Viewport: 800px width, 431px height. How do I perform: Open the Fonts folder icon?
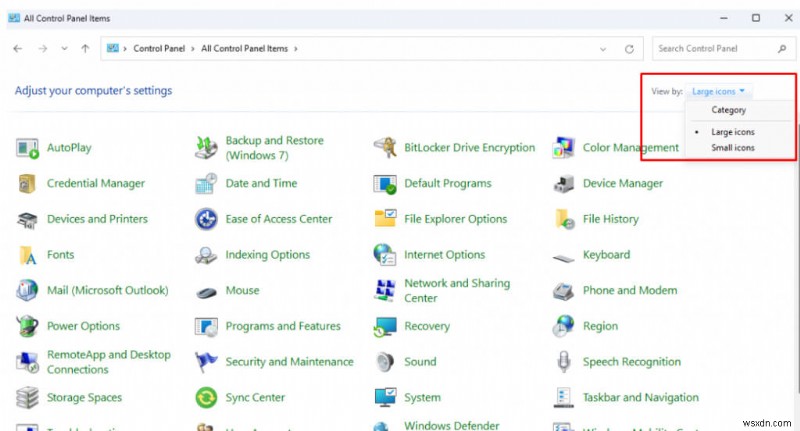pyautogui.click(x=27, y=255)
